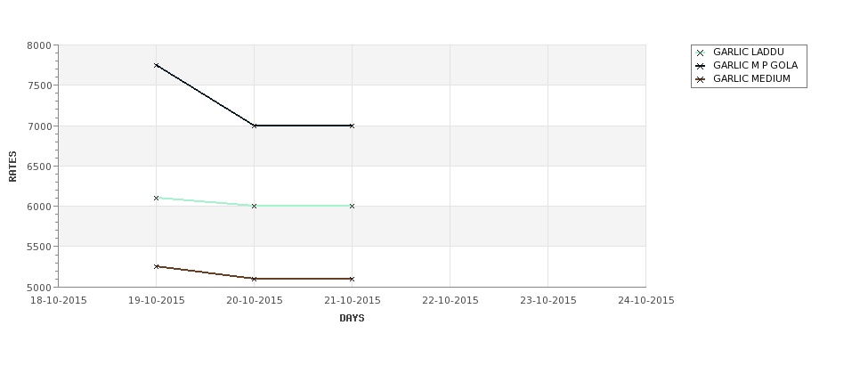Click the DAYS axis title
This screenshot has height=382, width=868.
coord(352,319)
